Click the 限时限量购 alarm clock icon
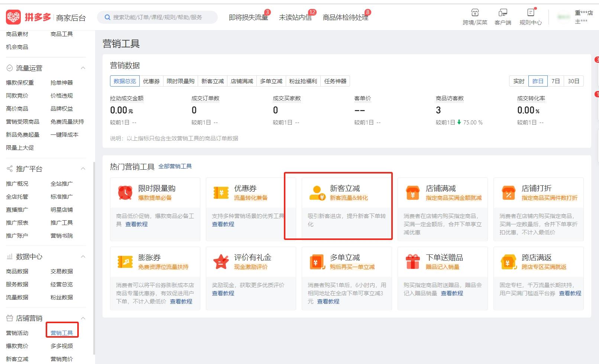Screen dimensions: 599x364 [x=124, y=192]
